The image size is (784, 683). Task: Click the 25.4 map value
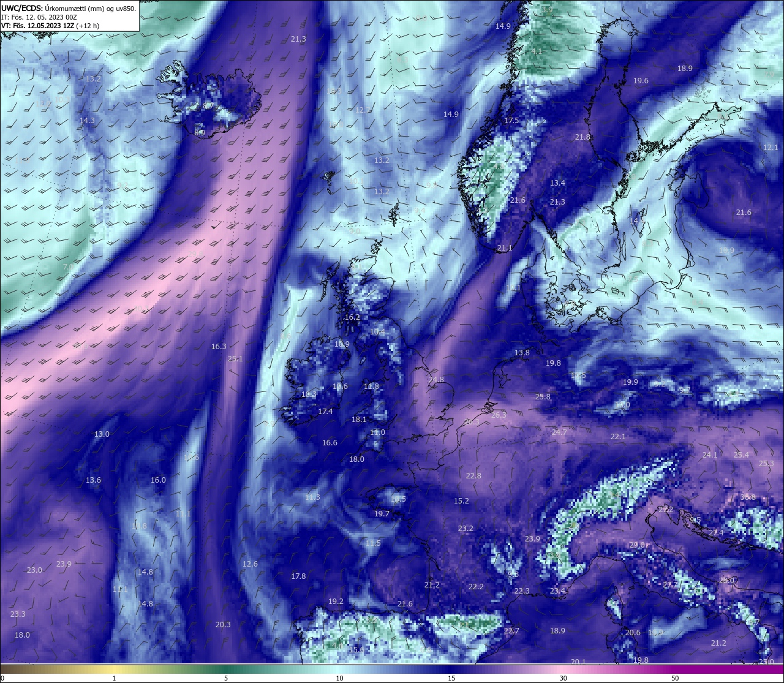(x=741, y=455)
